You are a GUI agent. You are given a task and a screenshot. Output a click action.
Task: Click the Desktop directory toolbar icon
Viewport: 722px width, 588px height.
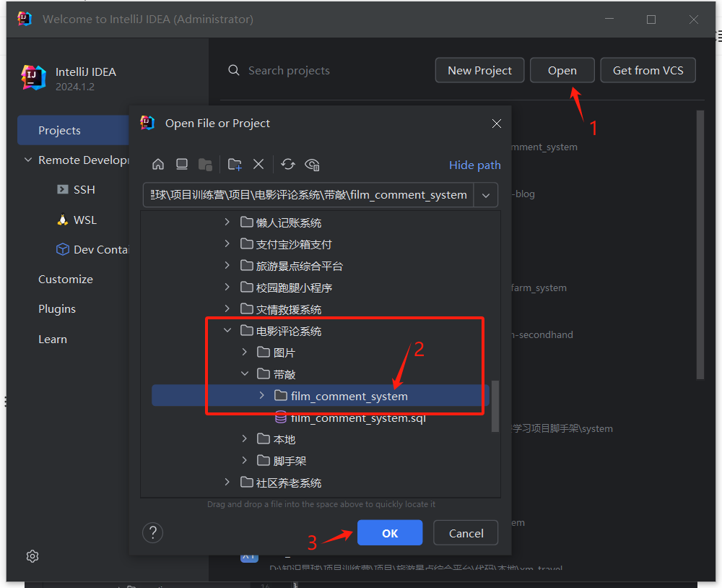point(182,164)
